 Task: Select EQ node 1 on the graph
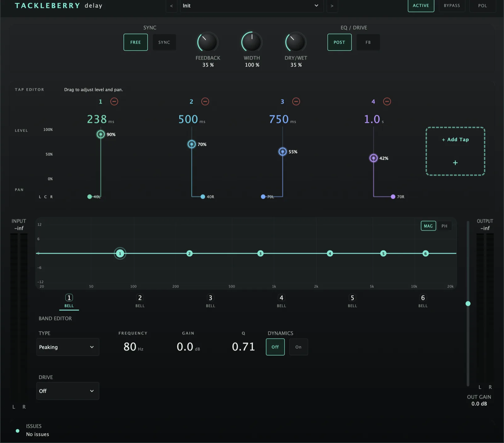[120, 253]
